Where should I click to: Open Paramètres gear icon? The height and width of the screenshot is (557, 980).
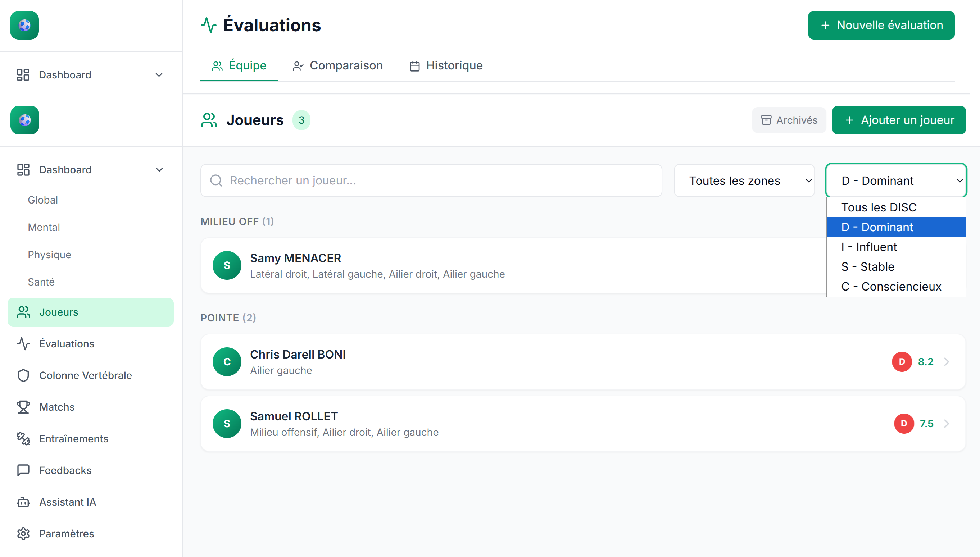point(23,534)
